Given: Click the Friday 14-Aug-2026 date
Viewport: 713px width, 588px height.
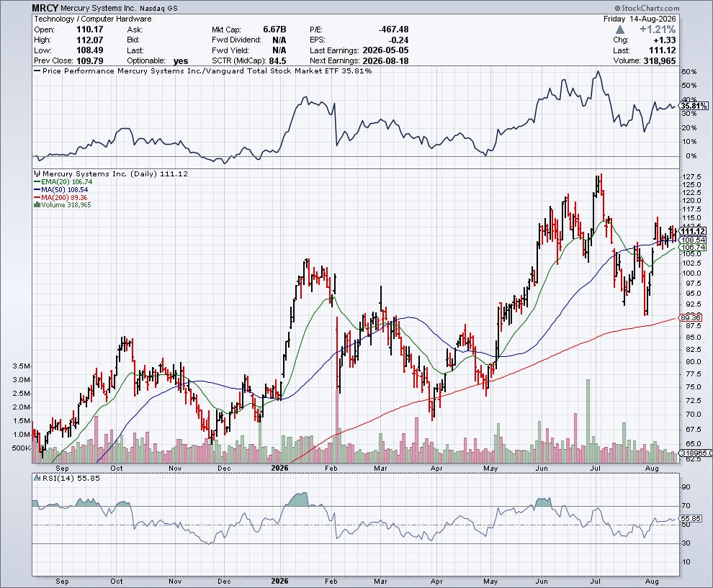Looking at the screenshot, I should (640, 19).
